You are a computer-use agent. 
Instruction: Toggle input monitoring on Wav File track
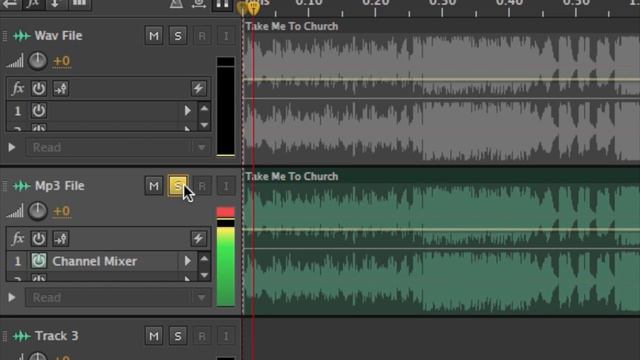pos(226,36)
